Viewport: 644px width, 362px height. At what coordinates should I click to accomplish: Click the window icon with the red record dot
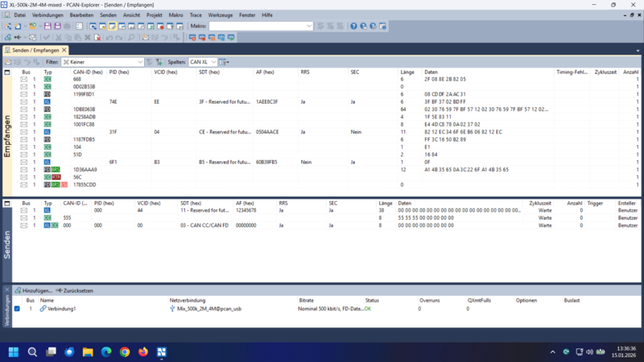[160, 27]
